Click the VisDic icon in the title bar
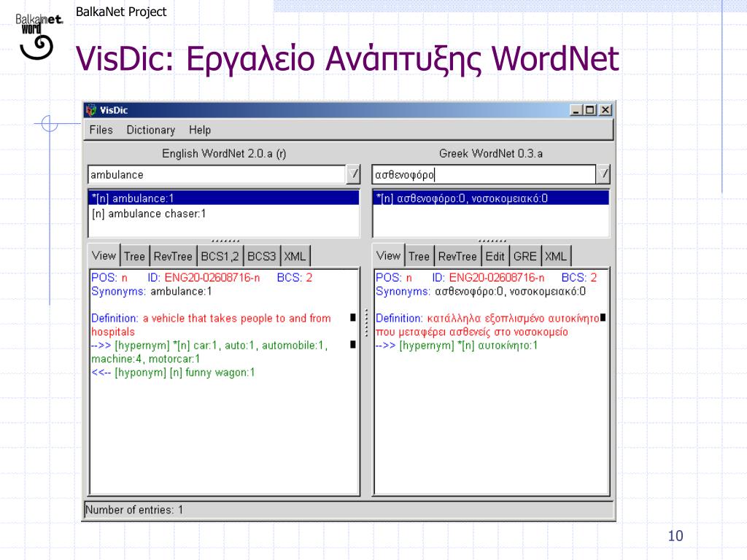 pos(91,111)
